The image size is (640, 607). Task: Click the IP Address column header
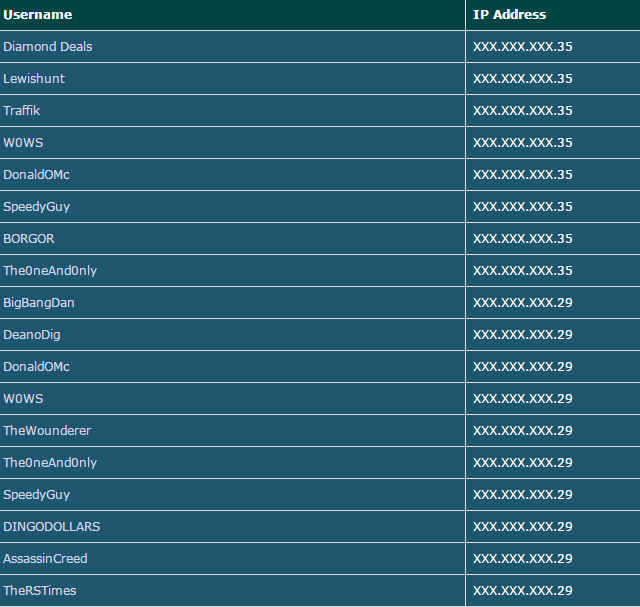click(x=509, y=15)
